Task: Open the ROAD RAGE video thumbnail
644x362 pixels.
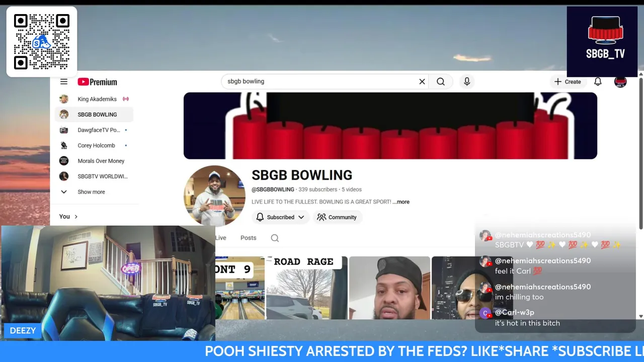Action: tap(306, 288)
